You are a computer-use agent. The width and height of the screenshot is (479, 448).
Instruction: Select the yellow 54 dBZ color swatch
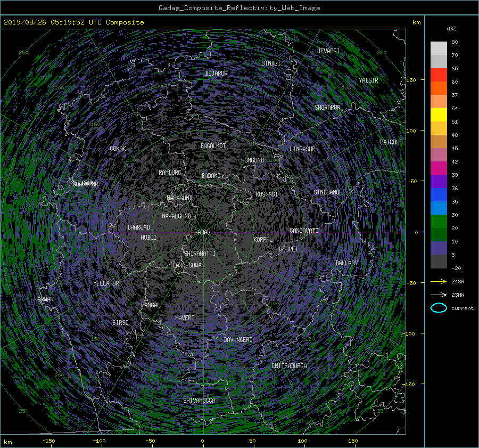(x=439, y=115)
